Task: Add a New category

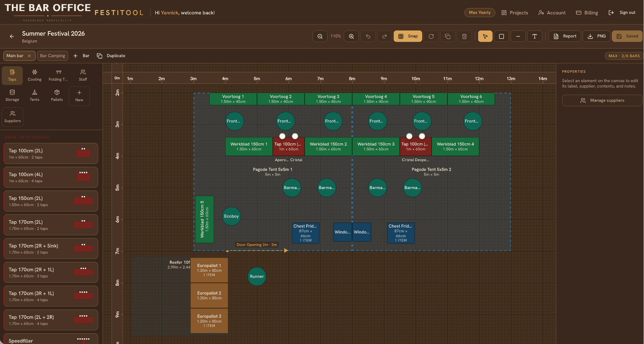Action: 79,96
